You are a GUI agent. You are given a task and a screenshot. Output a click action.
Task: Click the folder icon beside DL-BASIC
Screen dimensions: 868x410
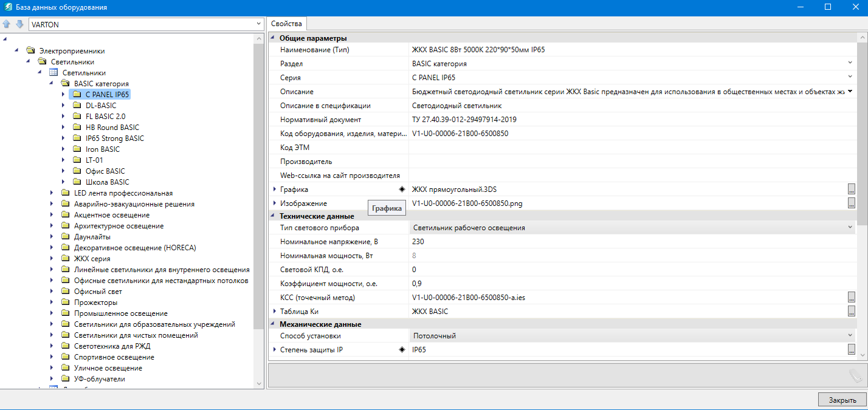77,106
